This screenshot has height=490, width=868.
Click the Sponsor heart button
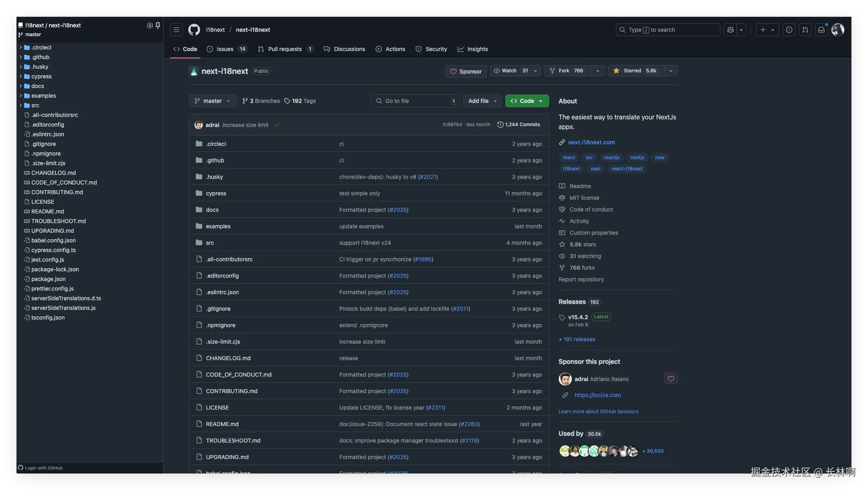[x=466, y=72]
